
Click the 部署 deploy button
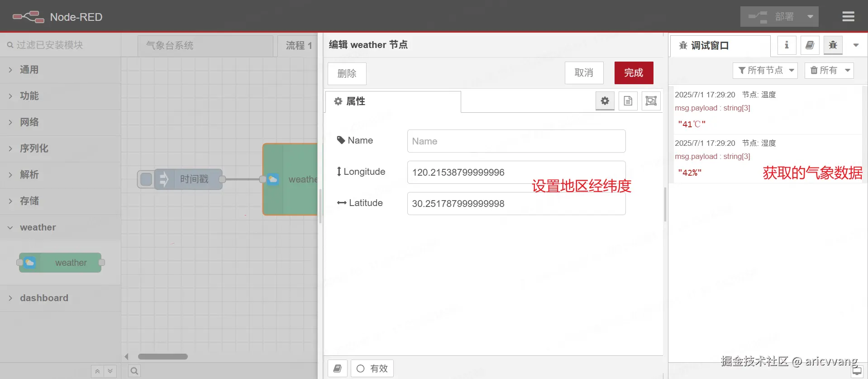click(771, 17)
